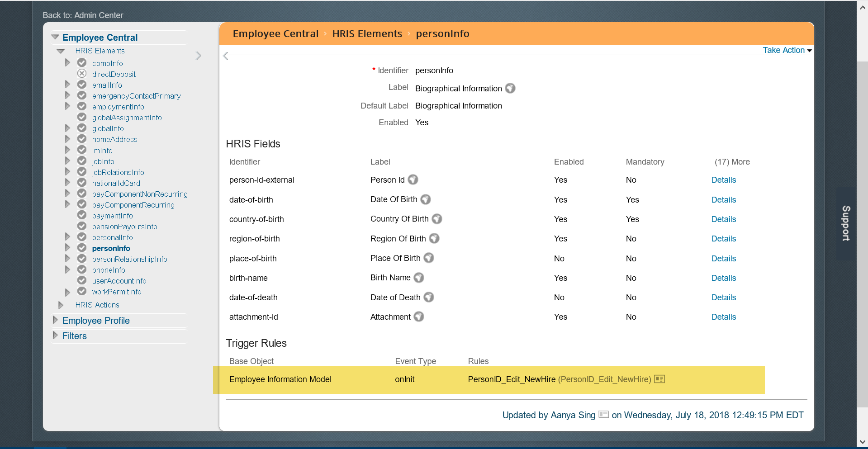Click the status check icon for jobInfo
The height and width of the screenshot is (449, 868).
click(82, 161)
